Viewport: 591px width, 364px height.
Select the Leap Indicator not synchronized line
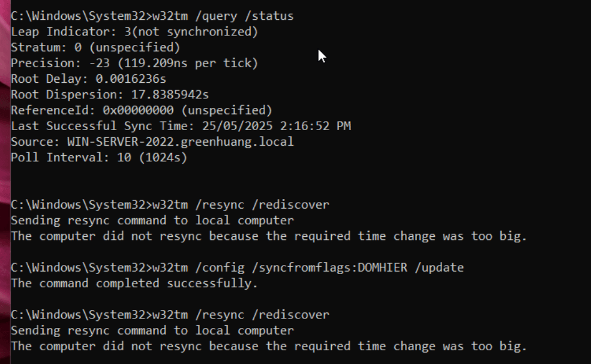134,32
